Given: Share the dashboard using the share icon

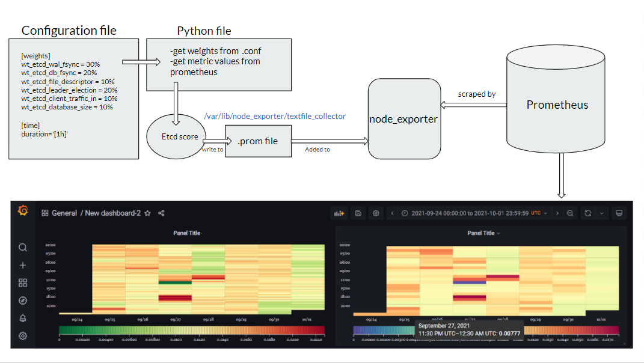Looking at the screenshot, I should tap(161, 213).
